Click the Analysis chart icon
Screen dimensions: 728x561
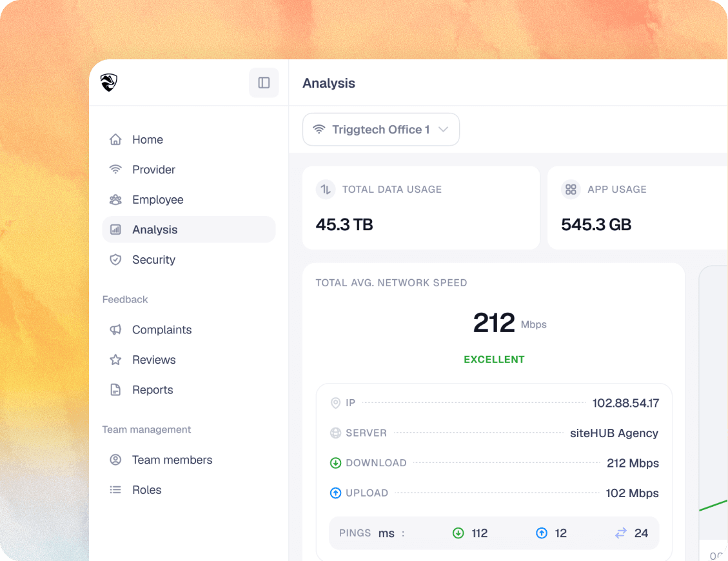click(115, 230)
